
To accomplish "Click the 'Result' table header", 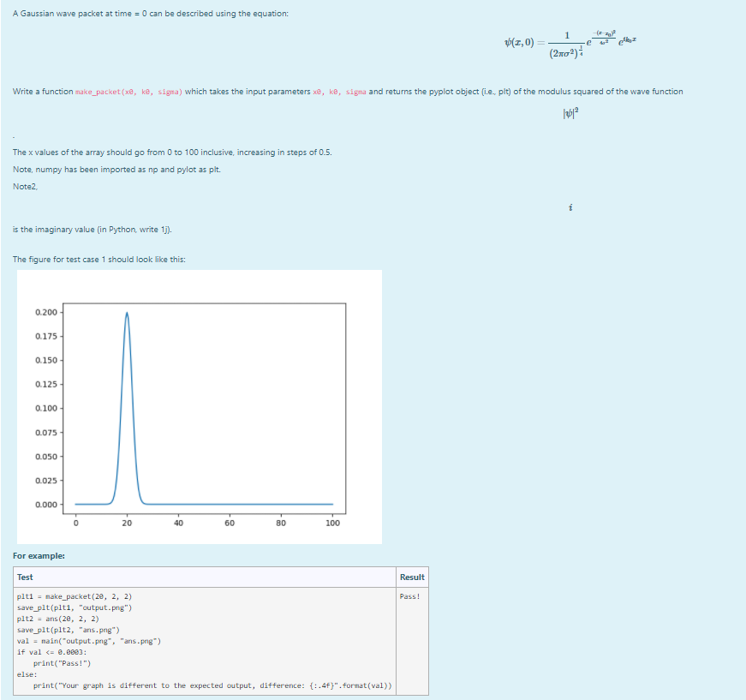I will [x=411, y=577].
